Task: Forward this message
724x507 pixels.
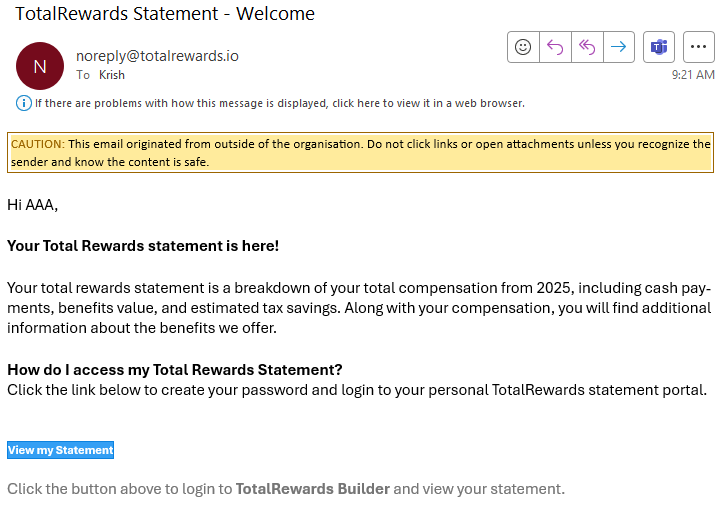Action: tap(619, 47)
